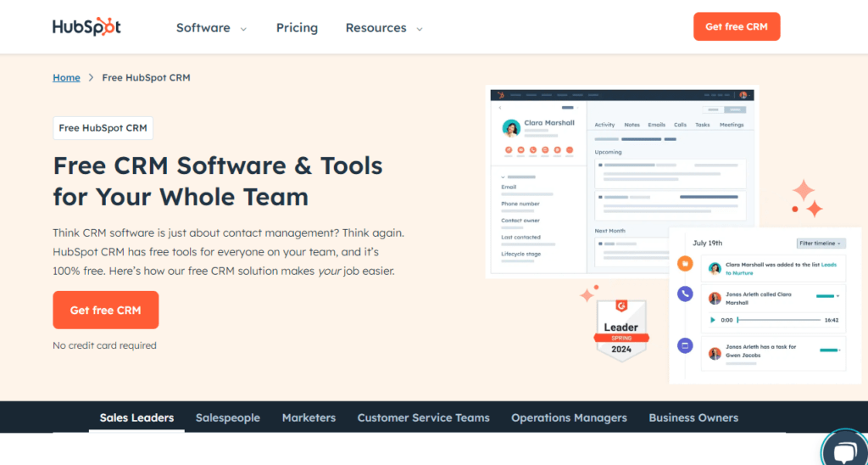Open the Software menu
Viewport: 868px width, 465px height.
pyautogui.click(x=203, y=28)
